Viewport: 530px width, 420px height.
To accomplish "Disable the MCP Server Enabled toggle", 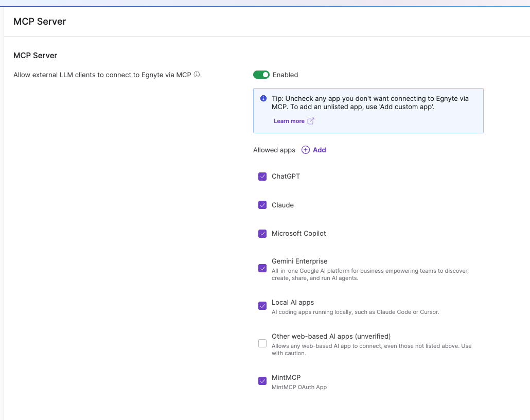I will 261,75.
